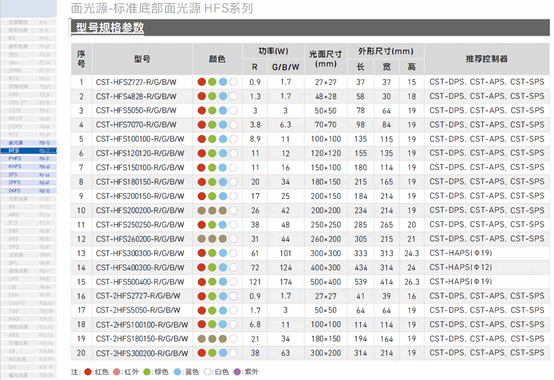The image size is (554, 380).
Task: Click the 推荐控制器 column header
Action: pos(487,59)
